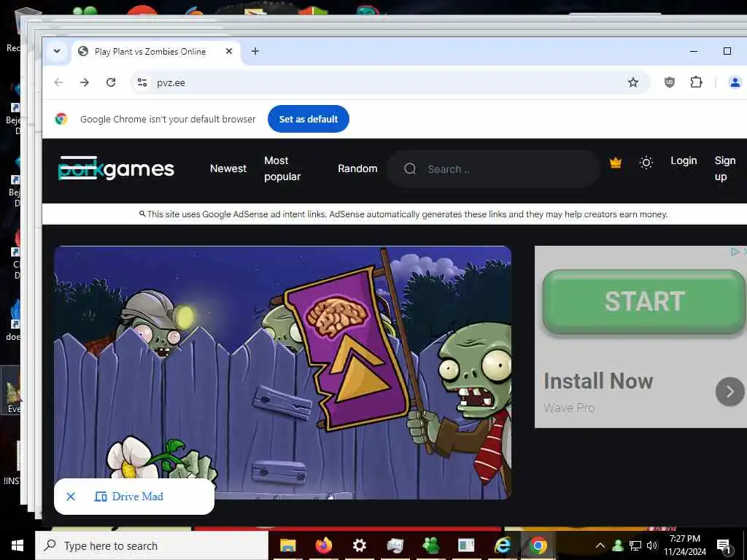
Task: Click the Install Now ad text
Action: tap(598, 381)
